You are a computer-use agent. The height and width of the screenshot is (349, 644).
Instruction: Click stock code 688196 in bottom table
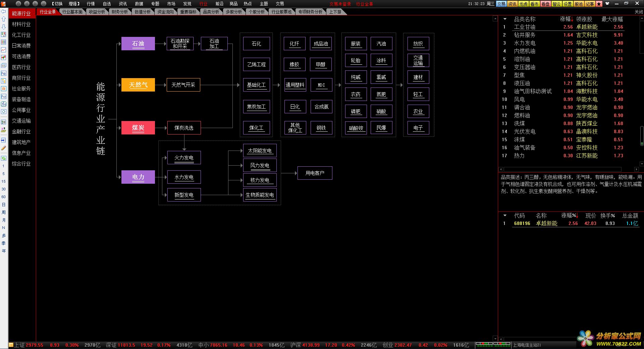tap(522, 223)
